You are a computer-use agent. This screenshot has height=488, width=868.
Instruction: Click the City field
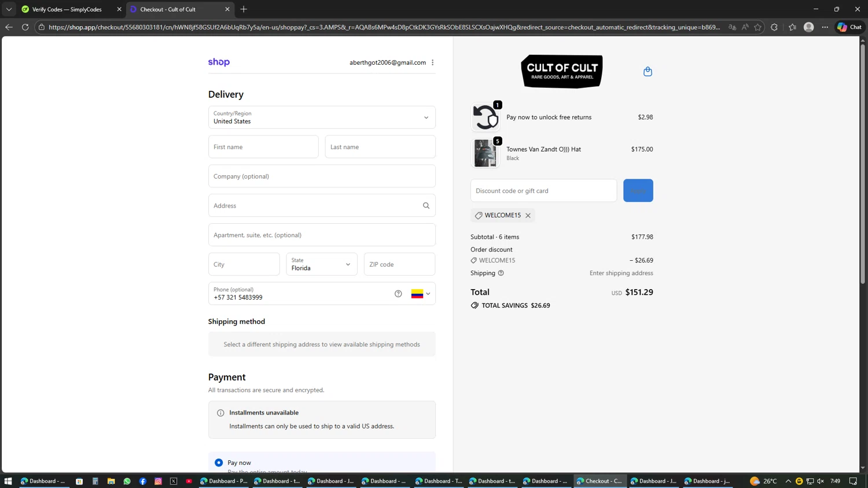pos(244,264)
